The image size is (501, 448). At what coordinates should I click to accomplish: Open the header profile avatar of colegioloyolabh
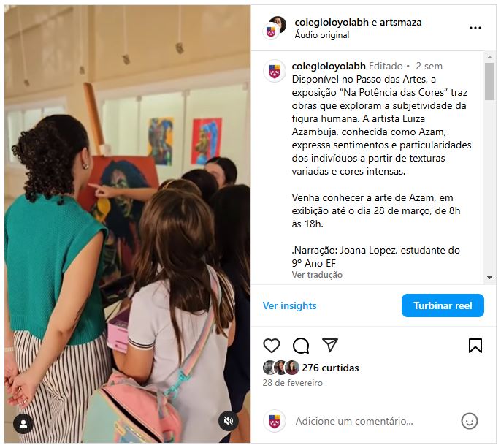[x=274, y=28]
